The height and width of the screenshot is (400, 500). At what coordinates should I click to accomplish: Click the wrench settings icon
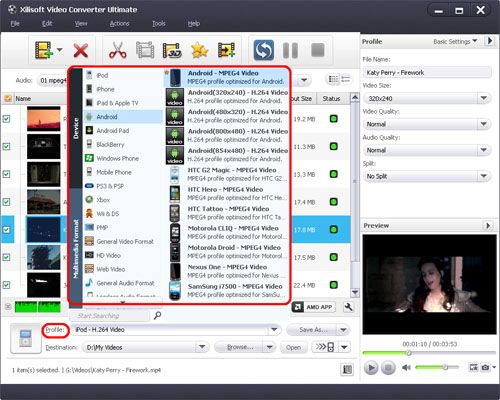348,307
